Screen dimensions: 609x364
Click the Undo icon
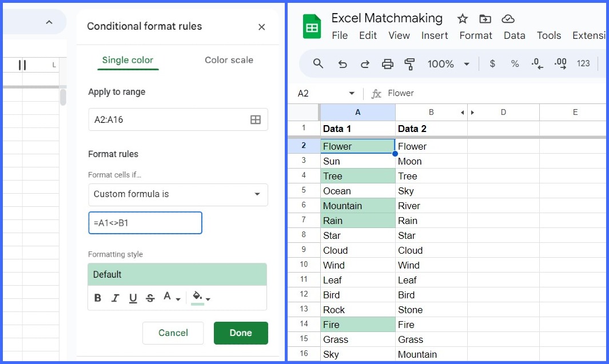pyautogui.click(x=343, y=63)
